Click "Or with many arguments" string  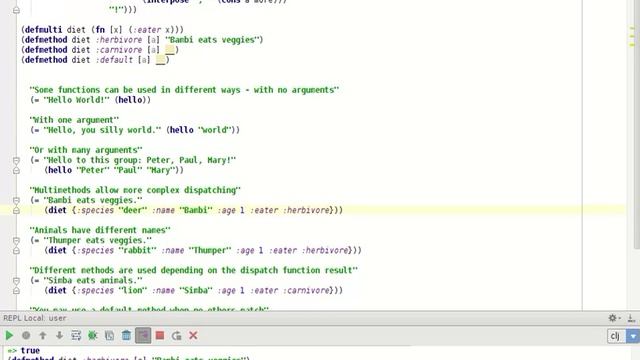pos(86,150)
